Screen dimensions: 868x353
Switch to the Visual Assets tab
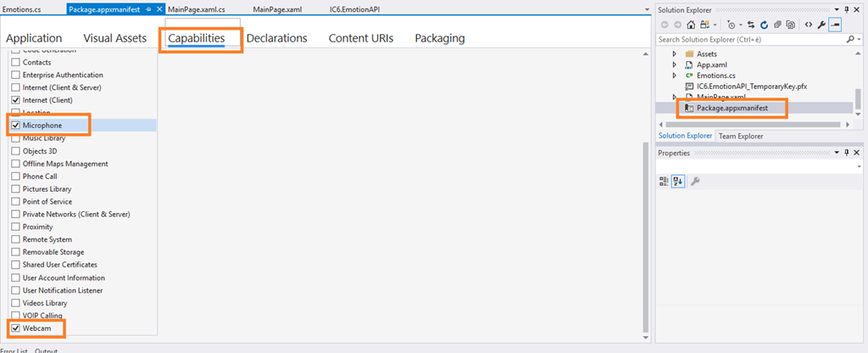pos(114,38)
